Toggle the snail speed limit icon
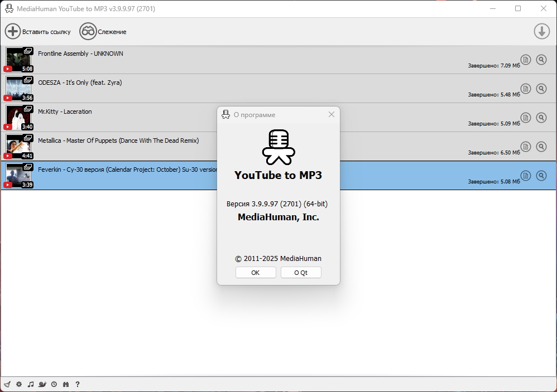The image size is (557, 392). point(42,384)
